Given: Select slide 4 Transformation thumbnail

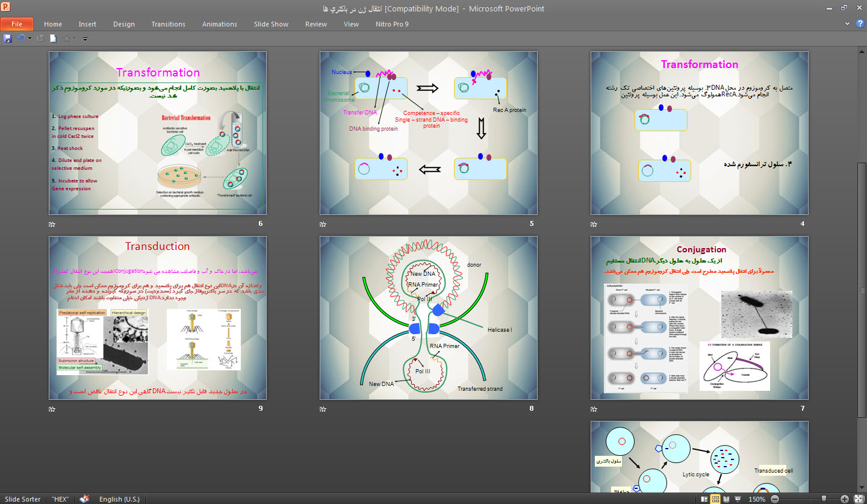Looking at the screenshot, I should (700, 133).
